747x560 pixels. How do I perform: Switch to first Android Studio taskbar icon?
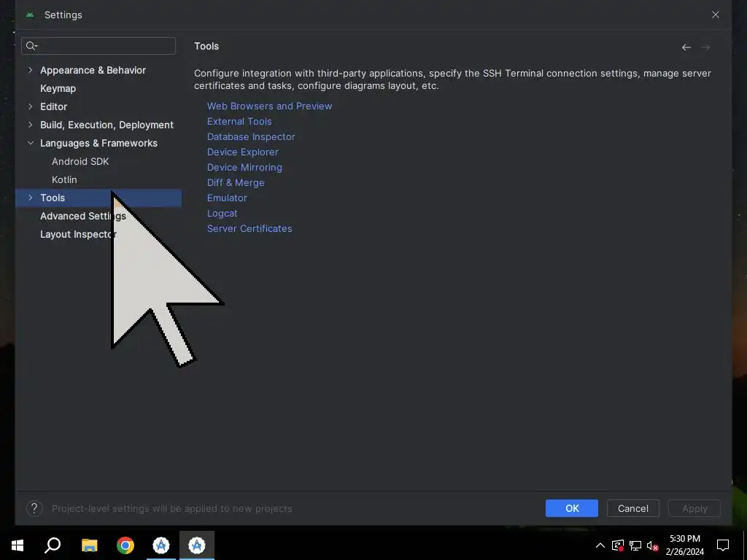click(161, 545)
